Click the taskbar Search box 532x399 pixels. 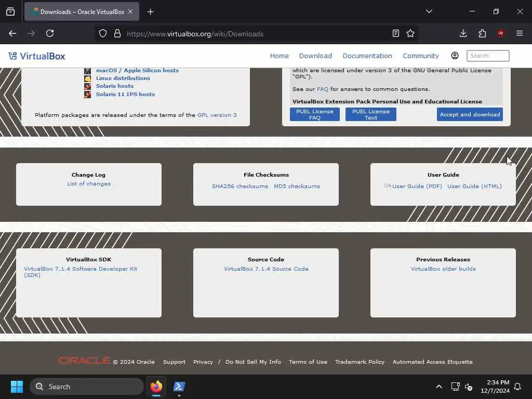click(x=87, y=387)
